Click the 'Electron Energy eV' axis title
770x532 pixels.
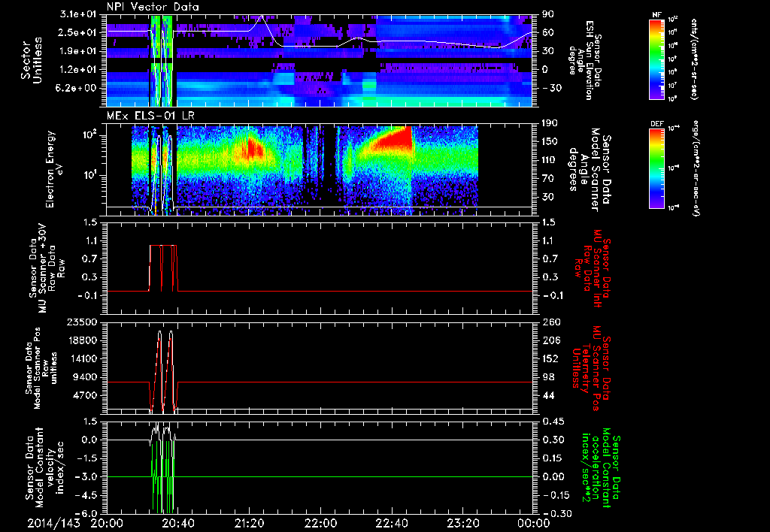pos(55,169)
